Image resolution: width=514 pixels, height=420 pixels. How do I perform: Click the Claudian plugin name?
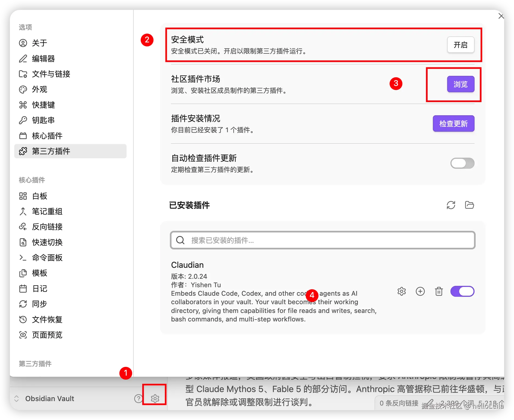tap(187, 265)
